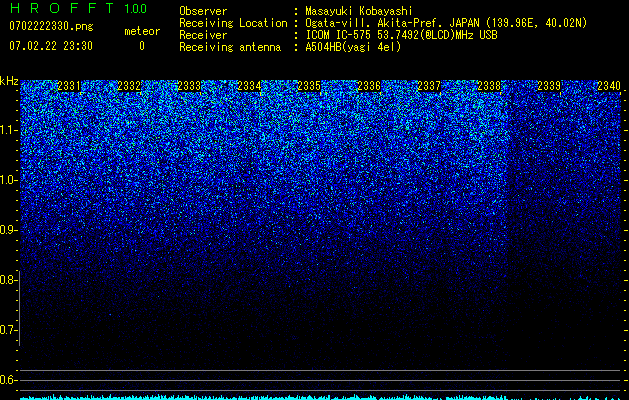Click the observer name Masayuki Kobayashi
This screenshot has width=629, height=400.
click(x=359, y=11)
